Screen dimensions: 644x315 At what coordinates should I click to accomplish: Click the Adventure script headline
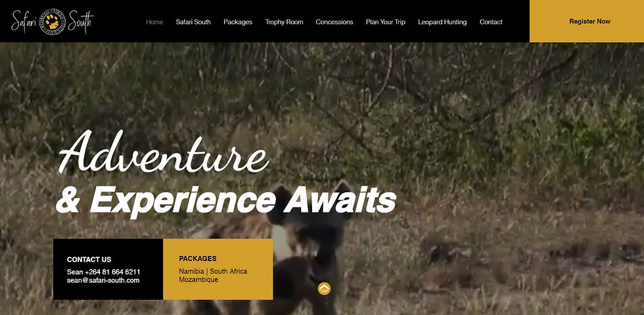pyautogui.click(x=164, y=152)
